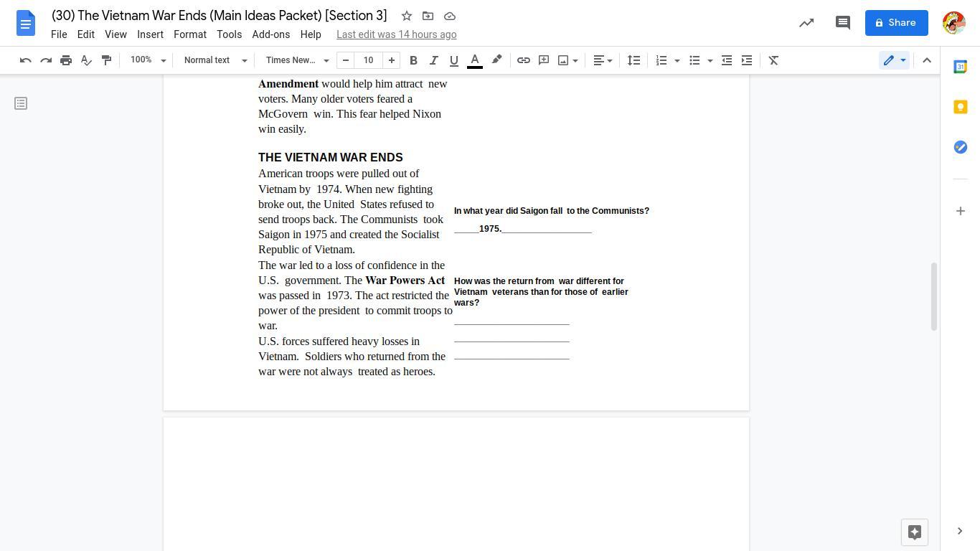Open activity dashboard trend icon
The height and width of the screenshot is (551, 980).
coord(806,23)
